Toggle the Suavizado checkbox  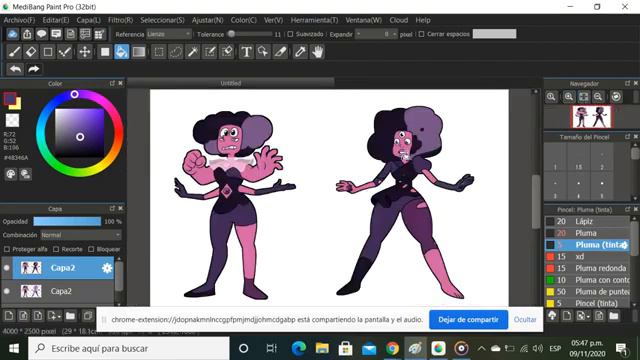coord(290,34)
